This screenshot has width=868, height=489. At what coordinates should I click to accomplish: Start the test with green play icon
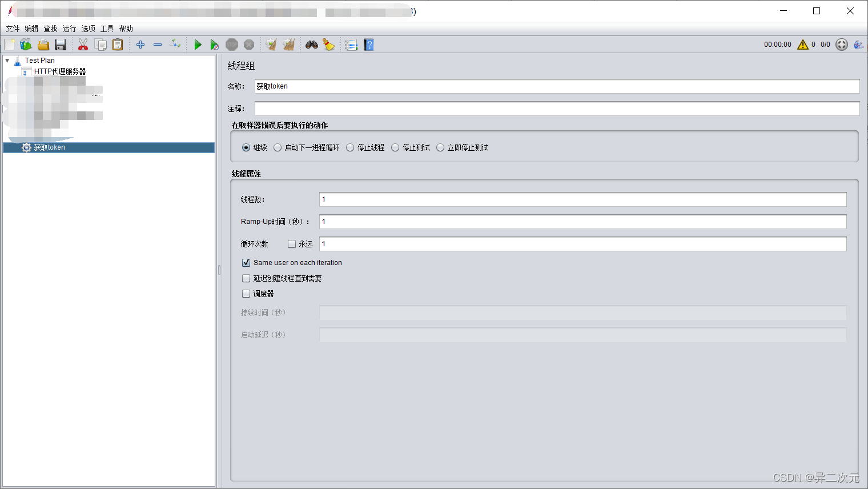click(x=198, y=45)
